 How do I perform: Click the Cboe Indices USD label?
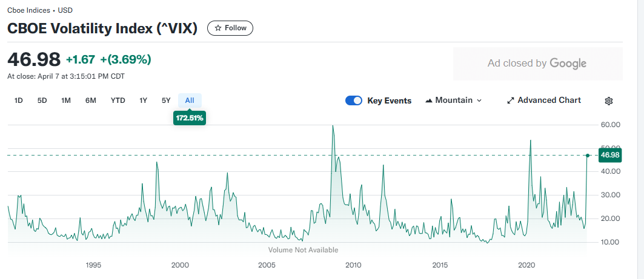pyautogui.click(x=40, y=10)
